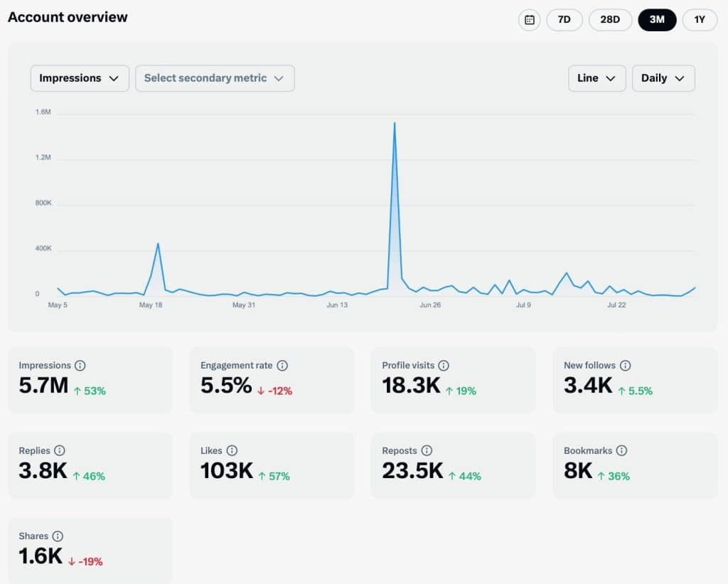Screen dimensions: 728x584
Task: Click the info icon beside Impressions
Action: tap(80, 366)
